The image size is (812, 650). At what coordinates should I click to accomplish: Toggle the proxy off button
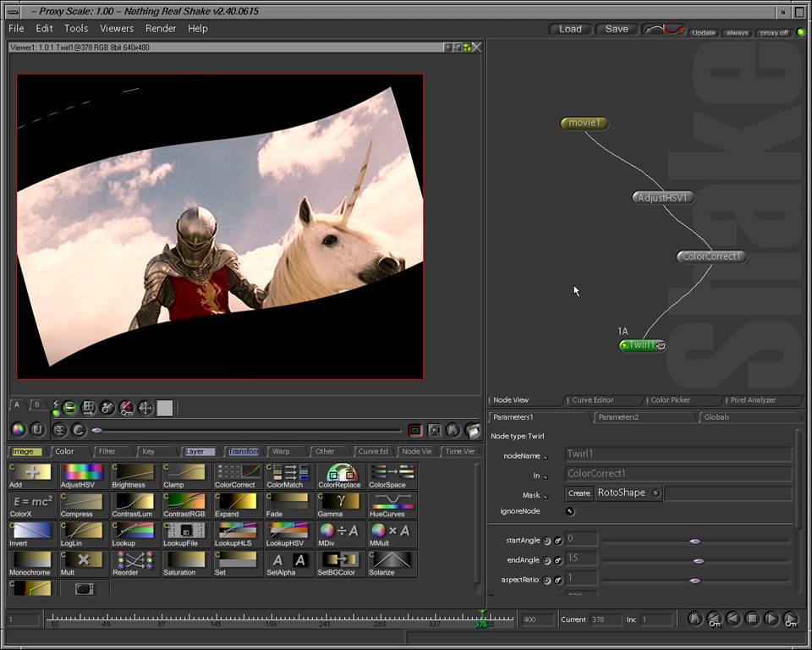pyautogui.click(x=773, y=32)
